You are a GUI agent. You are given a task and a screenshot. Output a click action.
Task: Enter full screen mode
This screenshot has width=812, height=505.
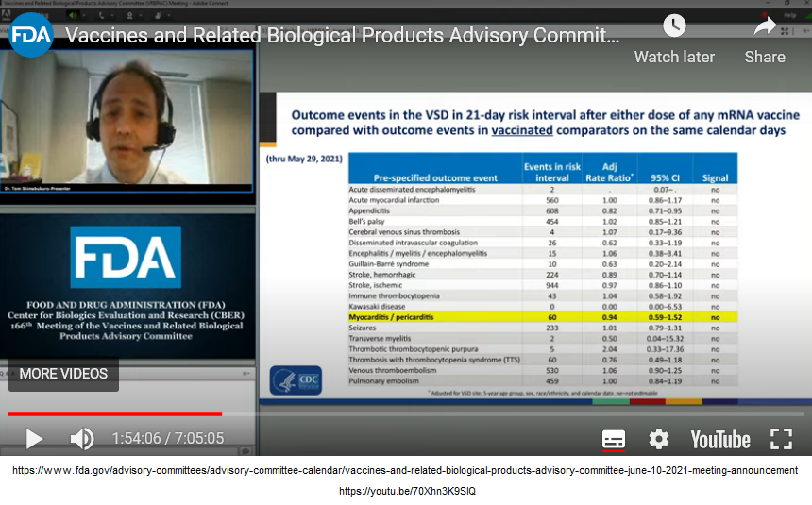click(782, 439)
